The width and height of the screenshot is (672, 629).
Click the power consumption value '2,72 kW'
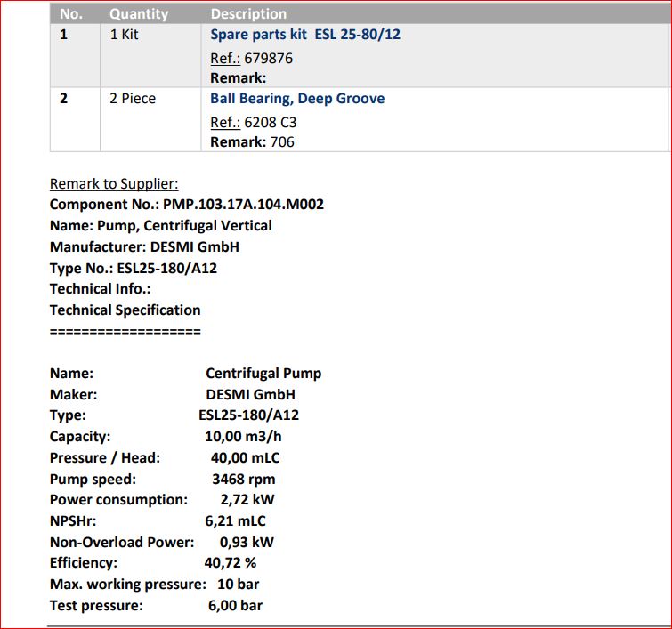pos(247,499)
